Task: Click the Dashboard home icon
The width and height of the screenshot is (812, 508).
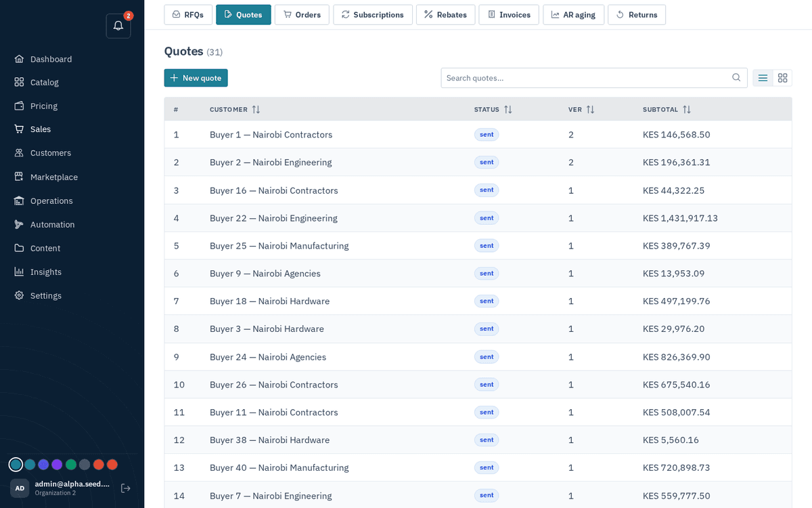Action: [19, 59]
